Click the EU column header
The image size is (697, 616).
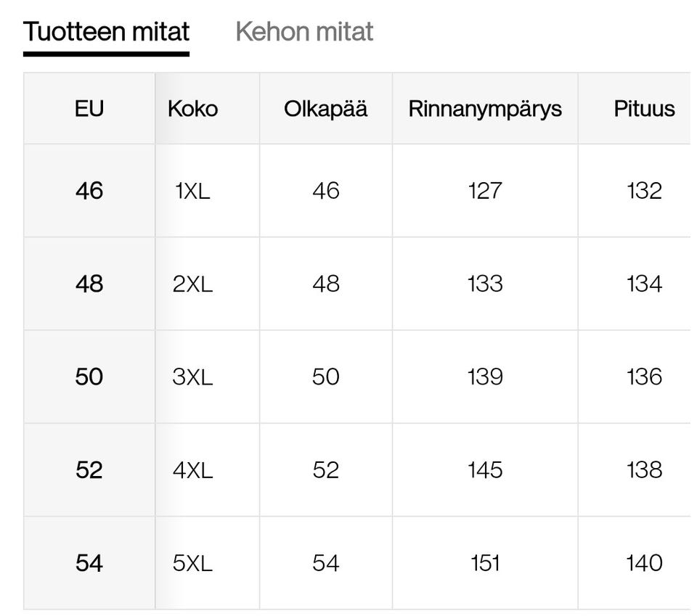pos(89,109)
